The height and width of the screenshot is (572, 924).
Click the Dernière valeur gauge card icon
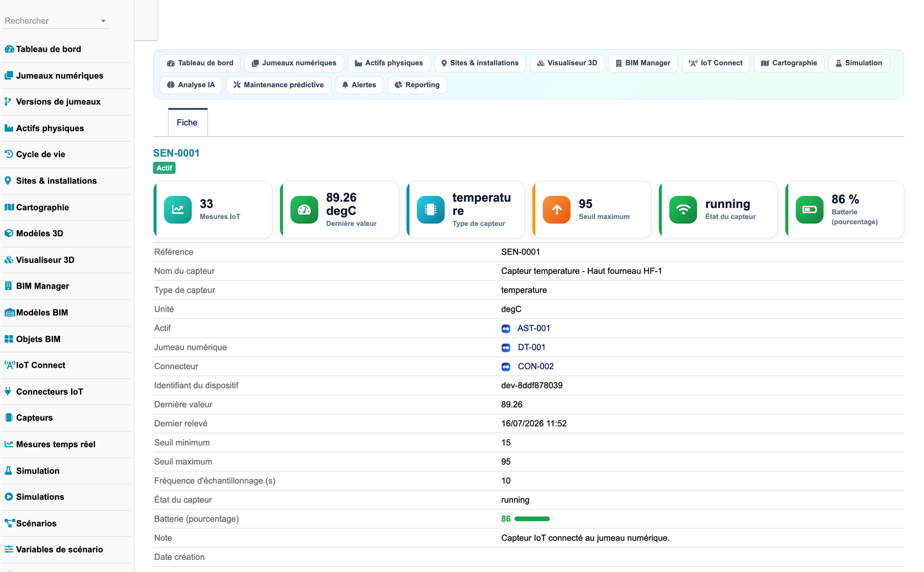tap(304, 210)
